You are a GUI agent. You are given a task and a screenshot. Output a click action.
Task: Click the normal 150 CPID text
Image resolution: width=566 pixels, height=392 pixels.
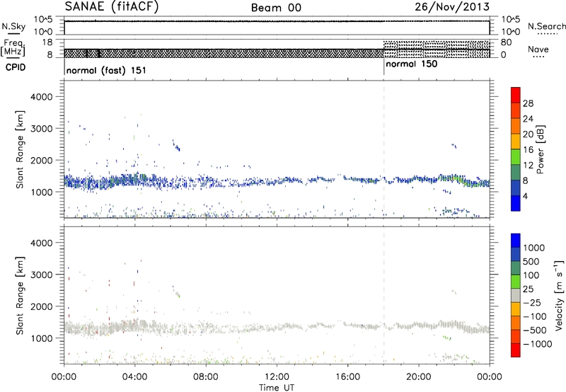click(412, 64)
